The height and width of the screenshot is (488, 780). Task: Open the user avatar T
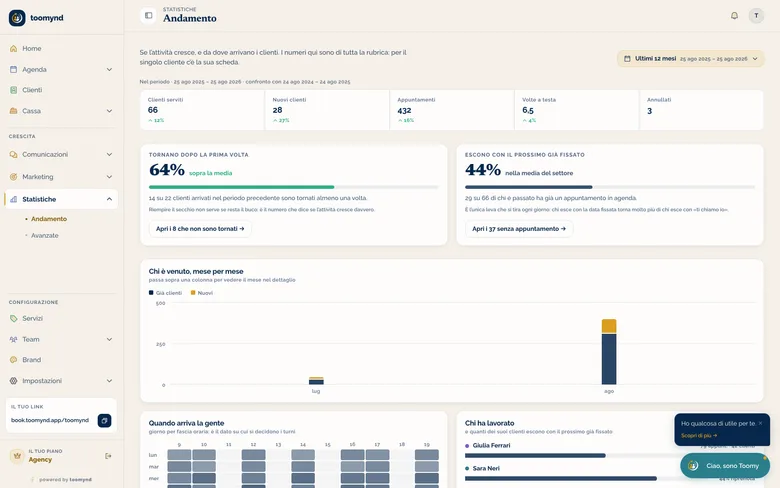[x=756, y=15]
